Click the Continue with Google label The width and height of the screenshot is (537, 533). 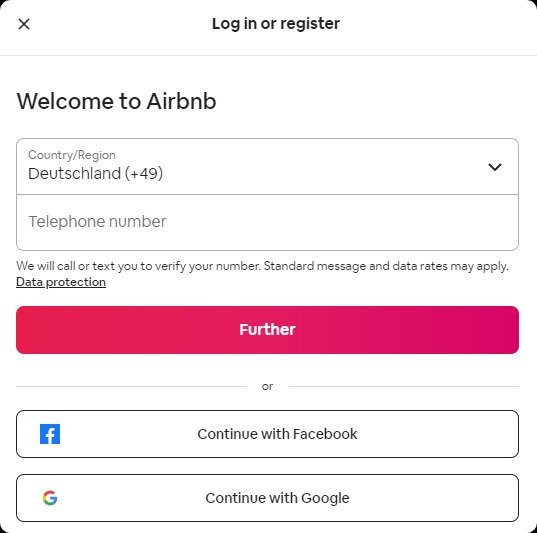pos(277,498)
